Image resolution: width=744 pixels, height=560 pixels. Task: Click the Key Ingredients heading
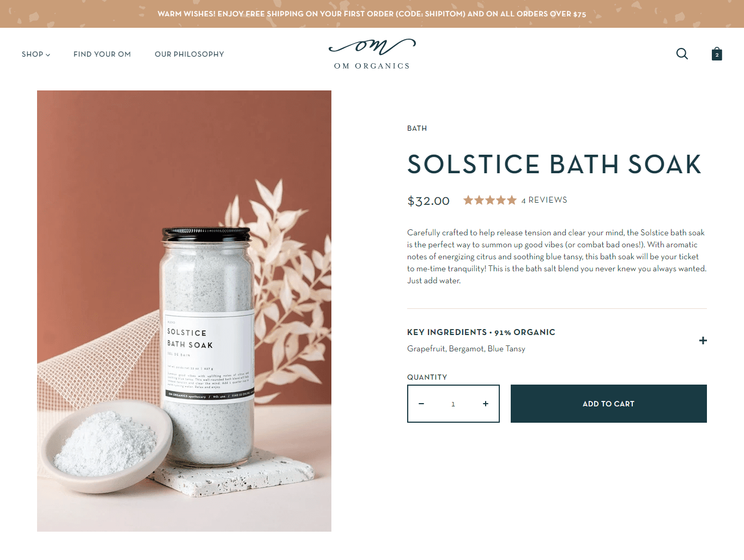[x=447, y=332]
